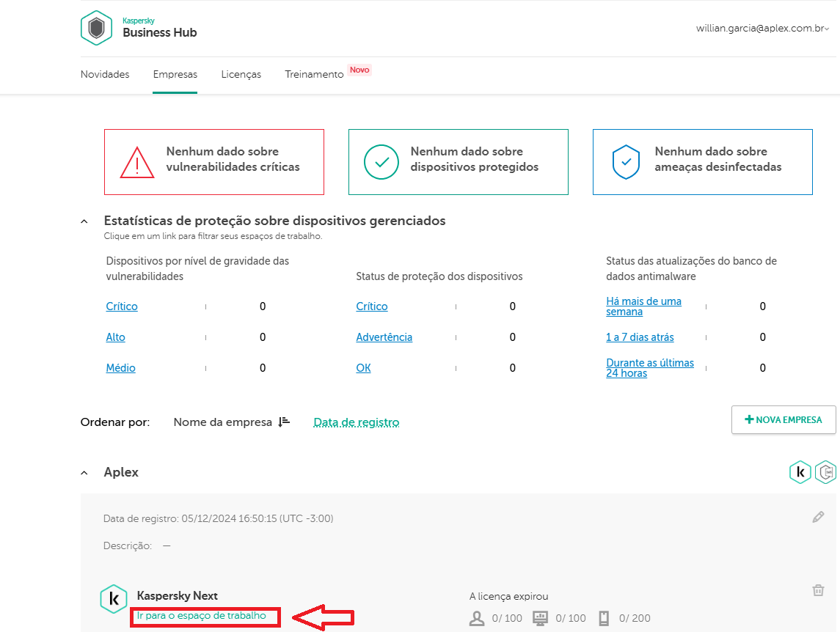This screenshot has height=632, width=840.
Task: Click the Novo badge next to Treinamento
Action: (x=359, y=70)
